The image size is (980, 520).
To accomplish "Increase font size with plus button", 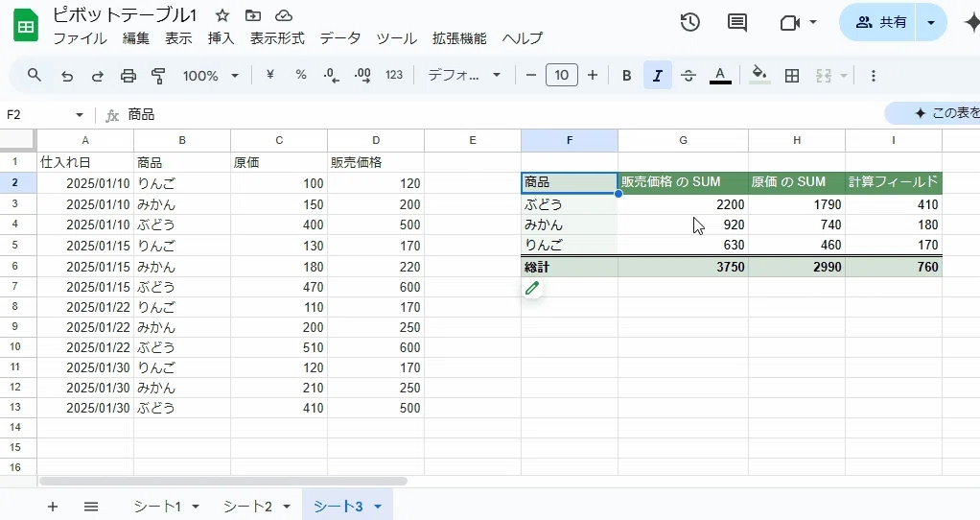I will (593, 76).
